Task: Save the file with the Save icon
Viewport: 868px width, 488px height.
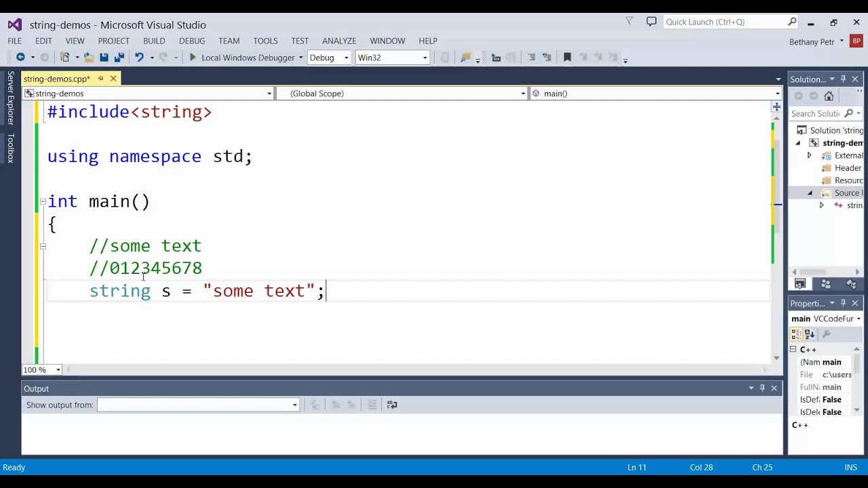Action: (104, 58)
